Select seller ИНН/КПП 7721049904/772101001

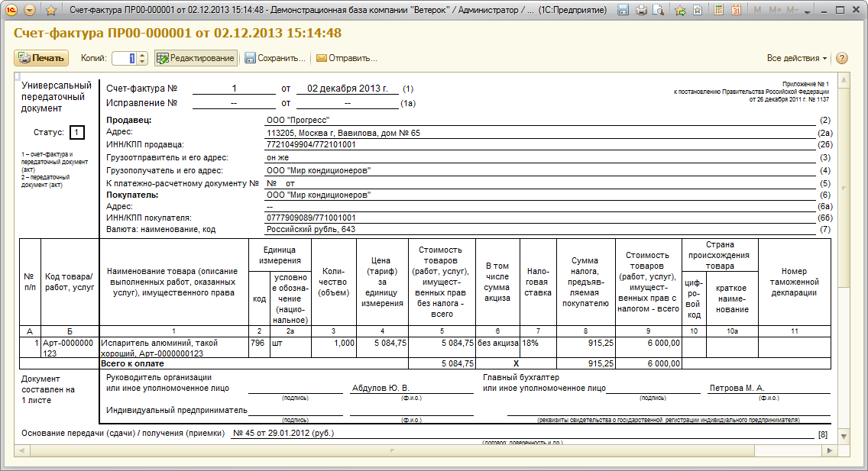point(311,145)
